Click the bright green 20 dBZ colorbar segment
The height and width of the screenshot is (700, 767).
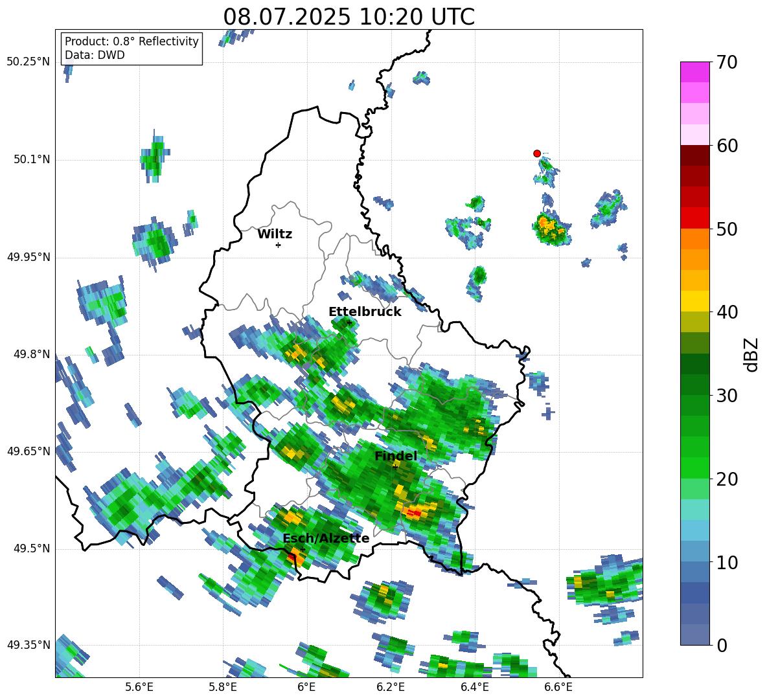(694, 468)
